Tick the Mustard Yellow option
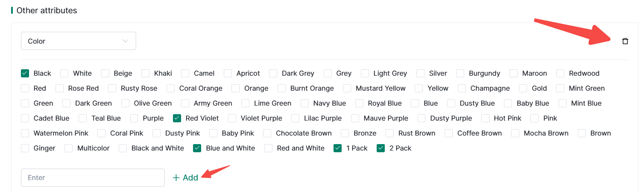644x192 pixels. (x=347, y=88)
